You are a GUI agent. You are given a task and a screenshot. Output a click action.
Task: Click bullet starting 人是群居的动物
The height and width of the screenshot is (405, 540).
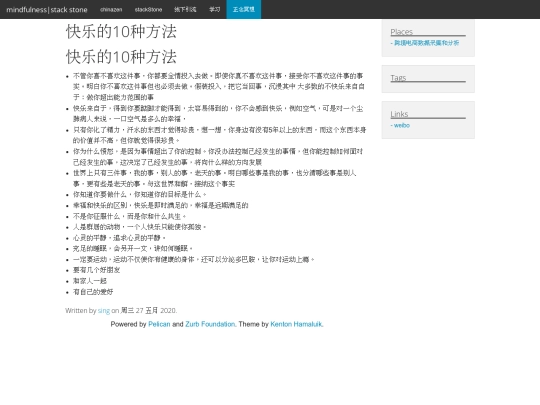tap(140, 227)
